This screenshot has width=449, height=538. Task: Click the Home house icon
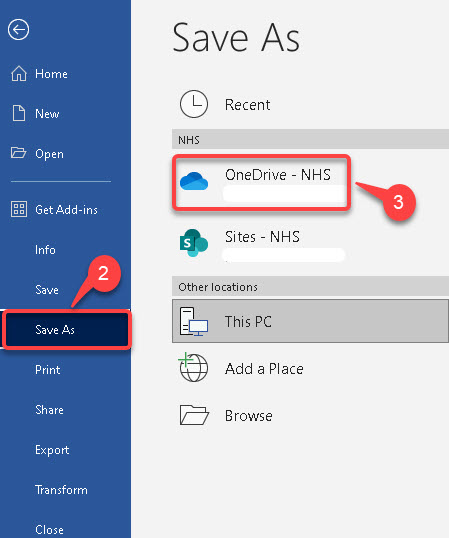tap(19, 73)
